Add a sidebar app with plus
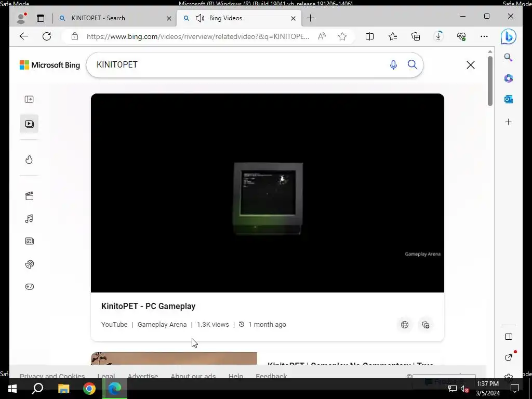 point(508,122)
